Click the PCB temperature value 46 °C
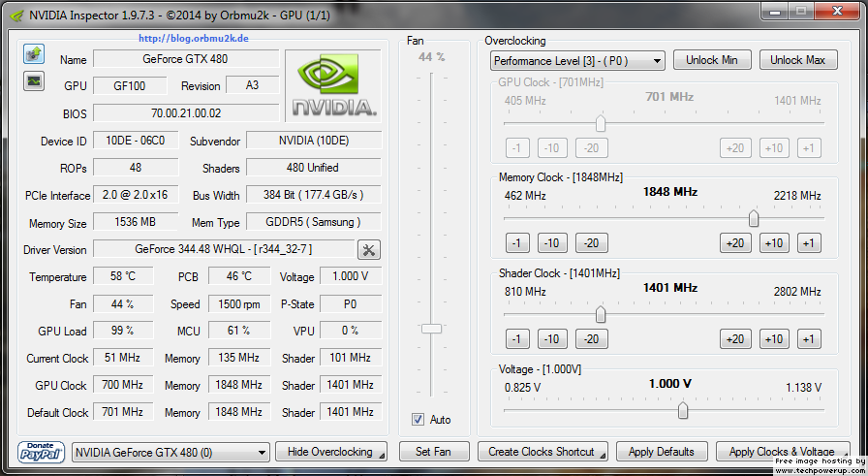This screenshot has width=868, height=476. 239,276
